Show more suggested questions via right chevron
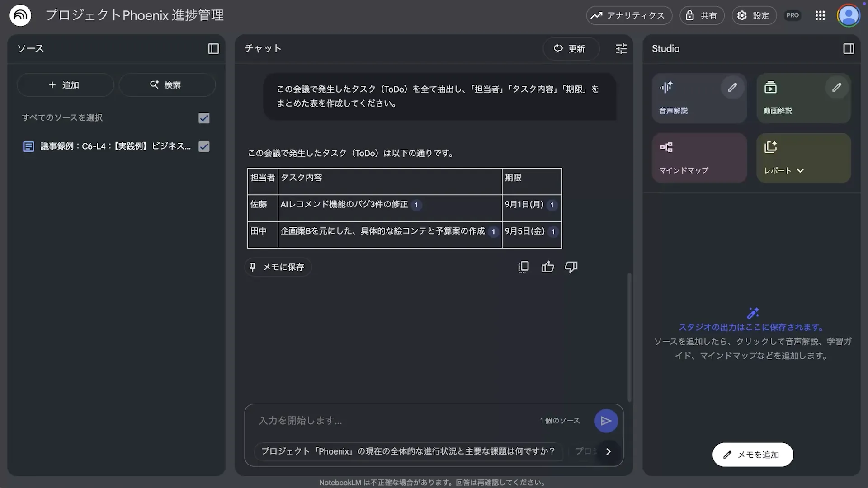The height and width of the screenshot is (488, 868). click(608, 451)
